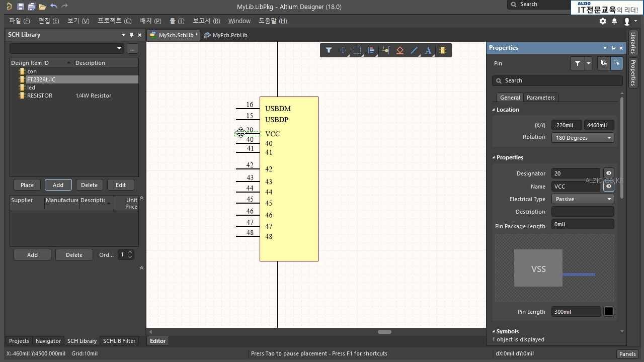The image size is (644, 362).
Task: Click the yellow Add Component Part icon
Action: 443,50
